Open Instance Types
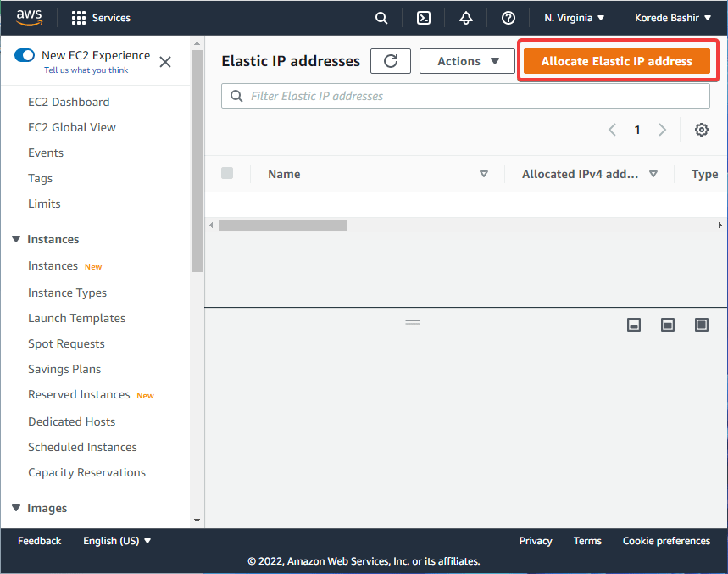728x574 pixels. 67,293
